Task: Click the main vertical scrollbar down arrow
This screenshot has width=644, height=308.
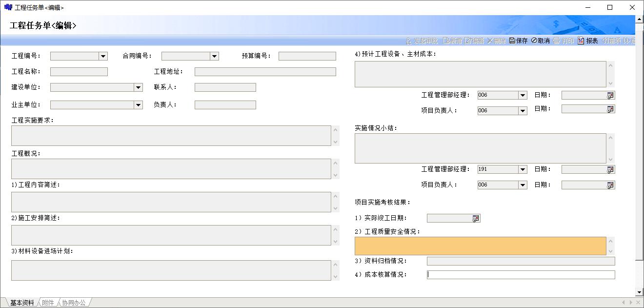Action: (640, 292)
